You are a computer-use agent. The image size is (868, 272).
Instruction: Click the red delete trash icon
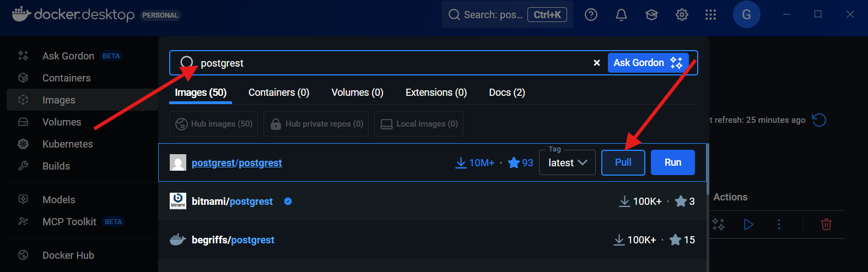click(x=826, y=224)
